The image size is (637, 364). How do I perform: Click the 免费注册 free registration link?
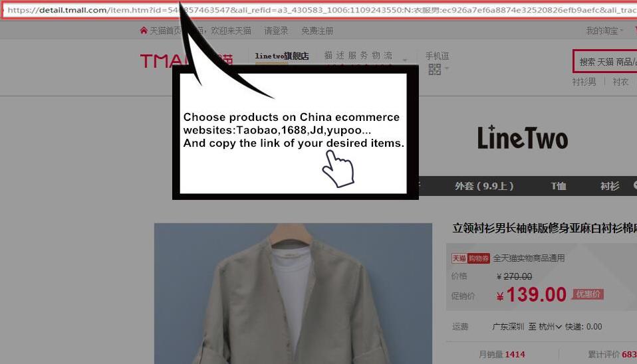[317, 31]
